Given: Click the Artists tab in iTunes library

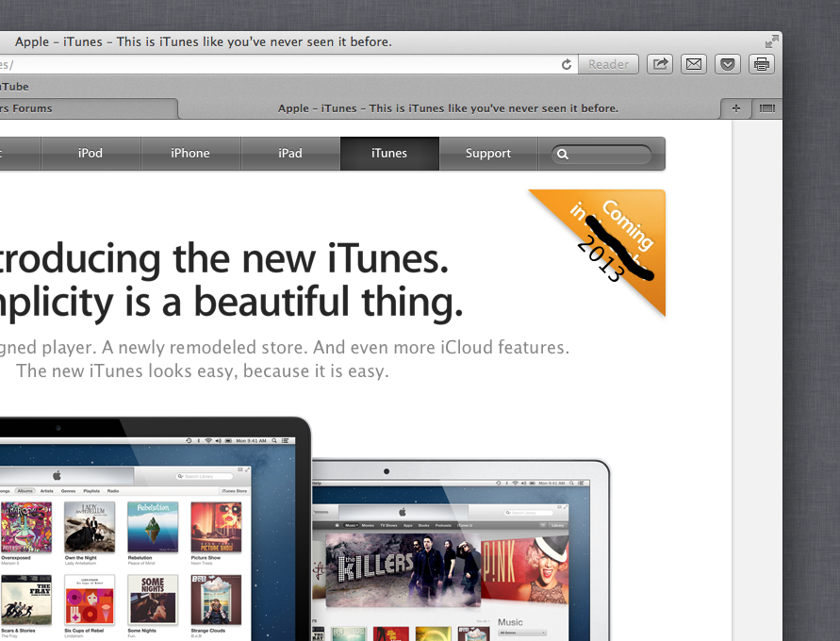Looking at the screenshot, I should click(46, 491).
